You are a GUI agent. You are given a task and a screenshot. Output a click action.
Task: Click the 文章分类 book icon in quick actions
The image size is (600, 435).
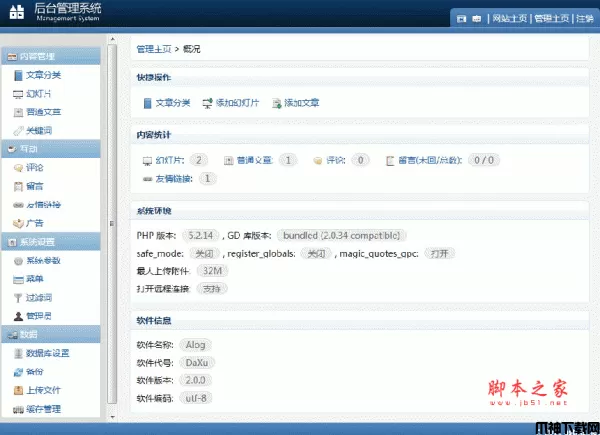pos(147,103)
